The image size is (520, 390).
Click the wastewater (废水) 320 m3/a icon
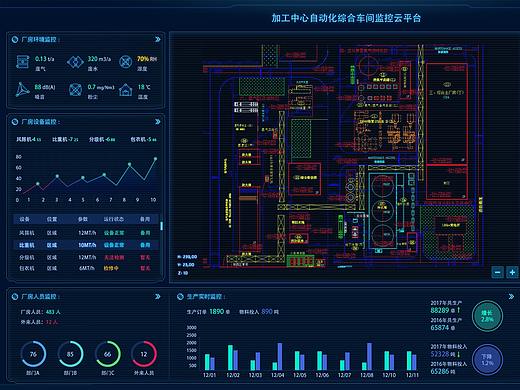pyautogui.click(x=75, y=62)
